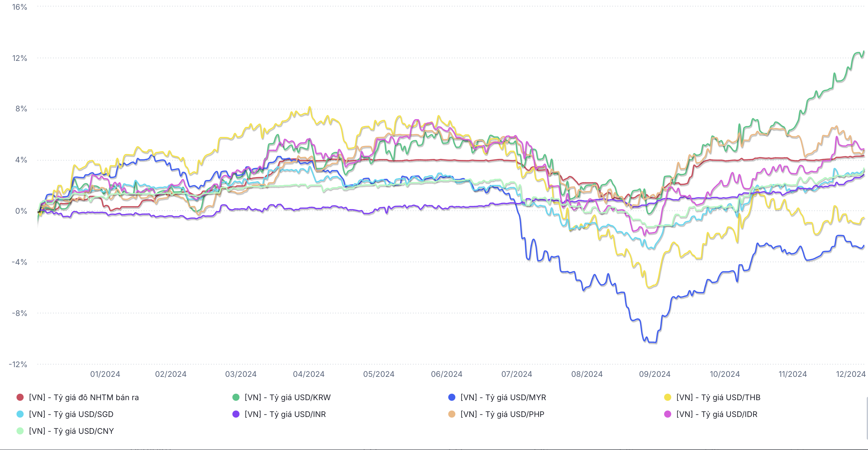The width and height of the screenshot is (868, 450).
Task: Click the blue USD/MYR legend dot
Action: 452,397
